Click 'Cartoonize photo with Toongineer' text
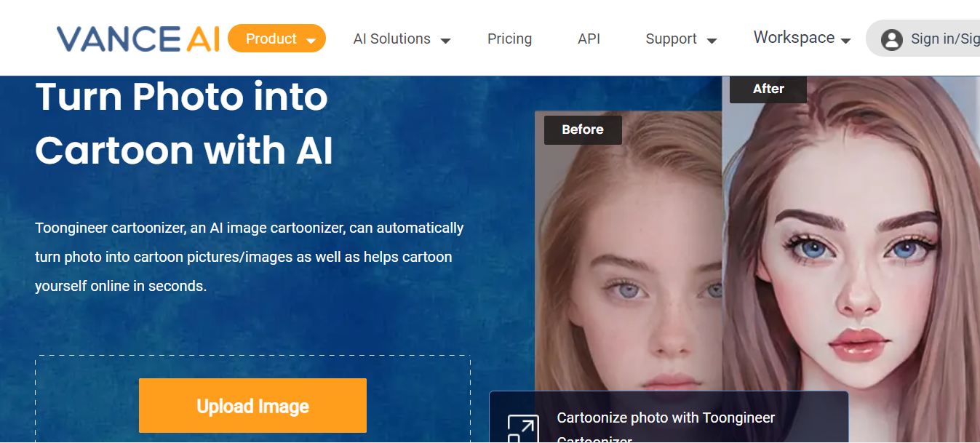Viewport: 980px width, 443px height. [x=666, y=418]
